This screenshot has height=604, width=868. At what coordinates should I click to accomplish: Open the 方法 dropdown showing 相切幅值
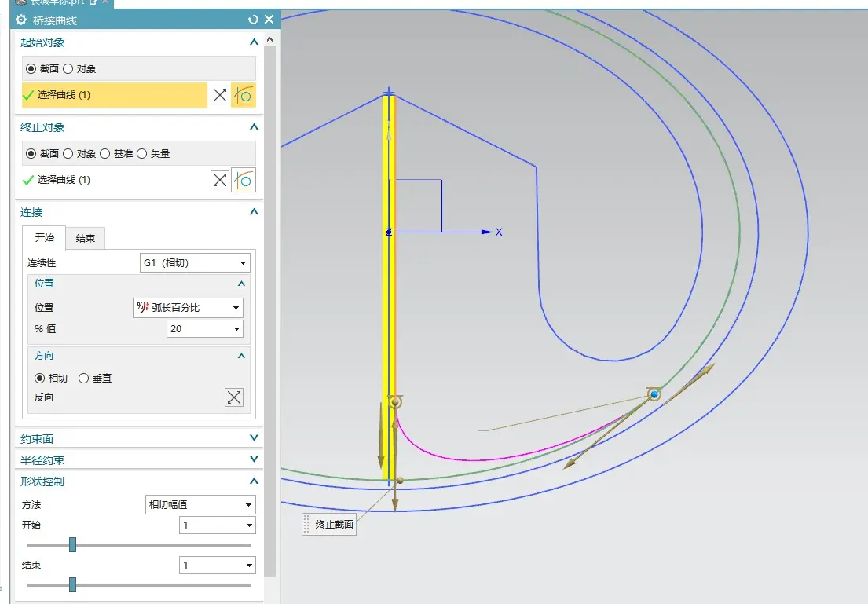[x=200, y=504]
